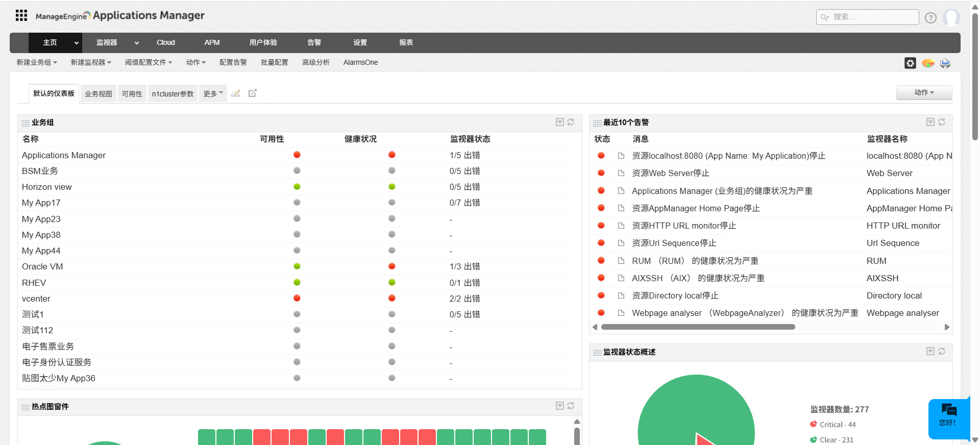This screenshot has height=445, width=980.
Task: Open the 热点图窗件 widget options menu
Action: tap(560, 406)
